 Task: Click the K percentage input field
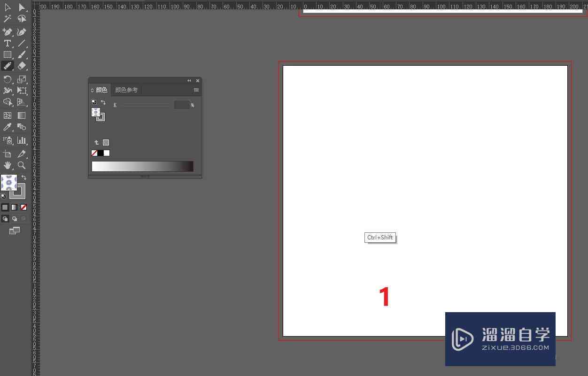(x=182, y=105)
